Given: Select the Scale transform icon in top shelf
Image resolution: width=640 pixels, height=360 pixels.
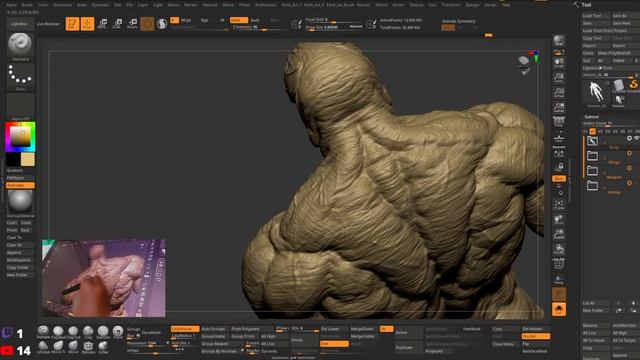Looking at the screenshot, I should click(x=117, y=24).
